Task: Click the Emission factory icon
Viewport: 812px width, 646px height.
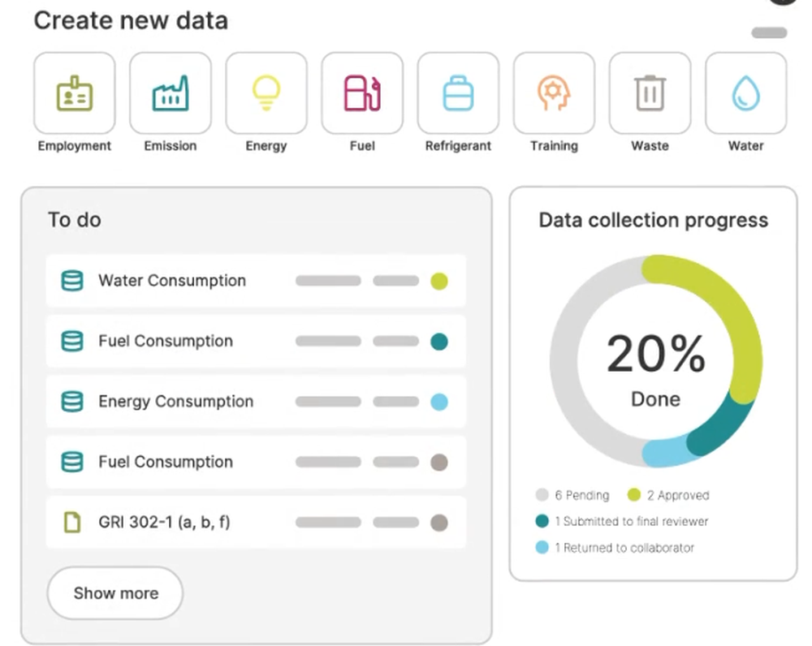Action: pyautogui.click(x=171, y=93)
